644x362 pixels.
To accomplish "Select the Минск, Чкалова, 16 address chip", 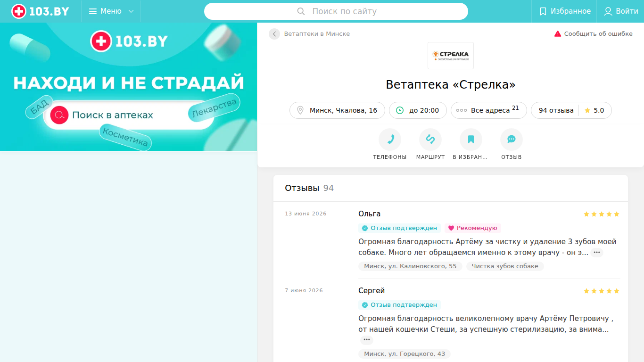I will 337,110.
